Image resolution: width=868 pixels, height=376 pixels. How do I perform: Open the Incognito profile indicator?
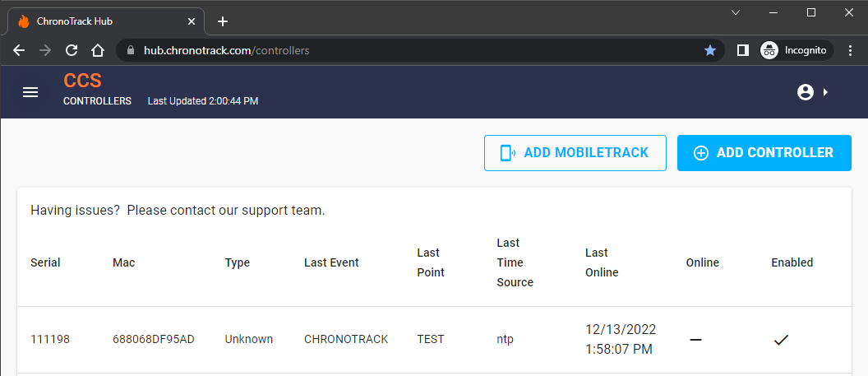click(x=796, y=50)
